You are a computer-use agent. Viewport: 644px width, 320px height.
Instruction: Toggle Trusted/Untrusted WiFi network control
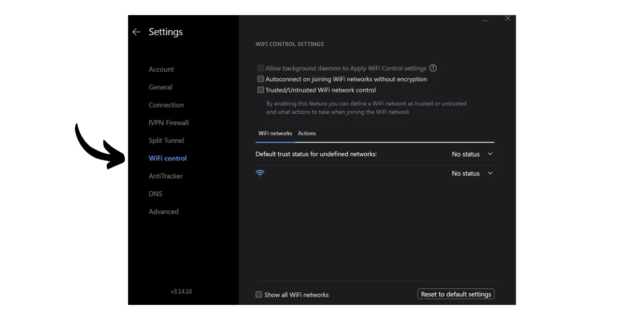click(x=261, y=90)
